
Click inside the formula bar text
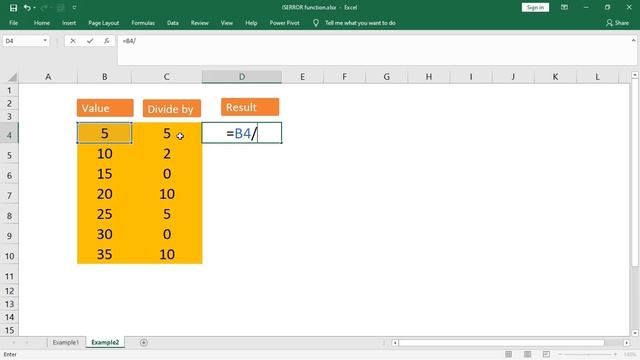click(x=129, y=41)
